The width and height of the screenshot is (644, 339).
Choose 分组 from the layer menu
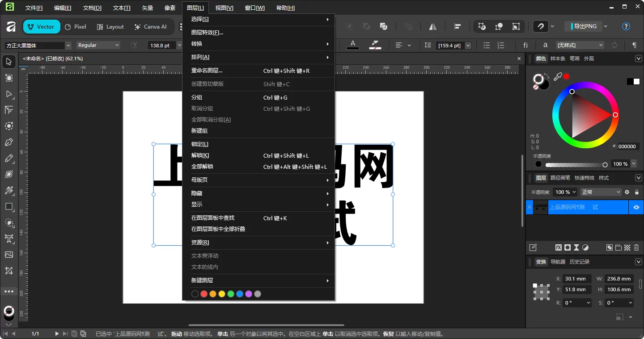click(x=197, y=97)
